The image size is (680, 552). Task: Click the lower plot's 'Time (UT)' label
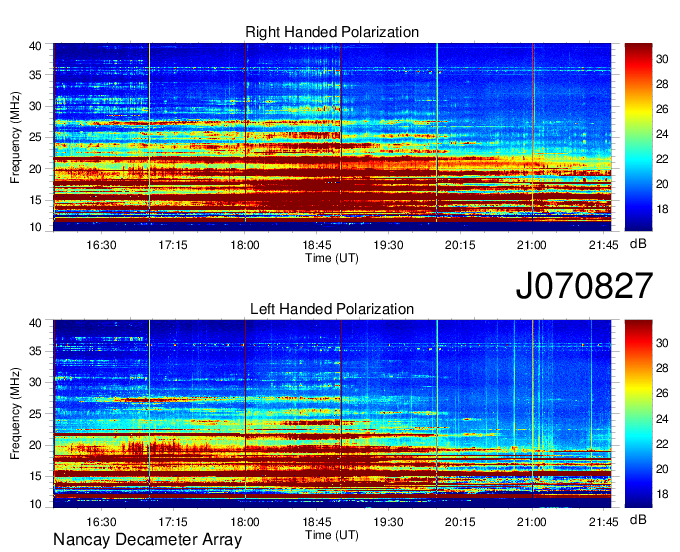(332, 536)
